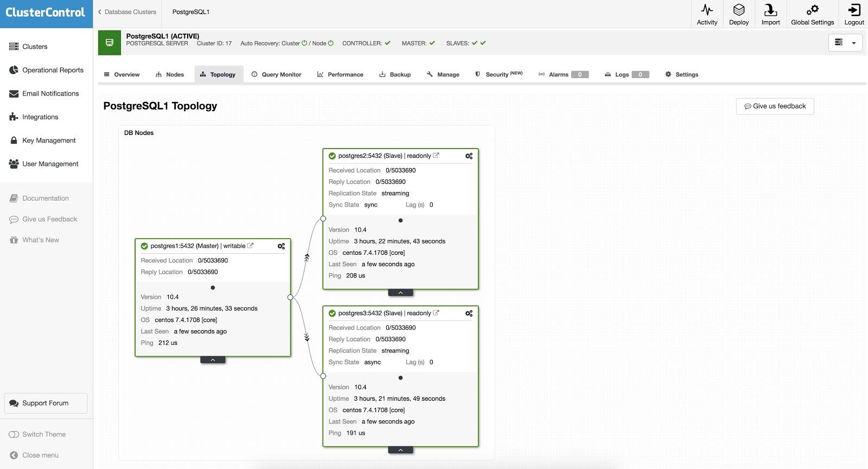The image size is (868, 469).
Task: Click the ClusterControl logo
Action: (x=46, y=12)
